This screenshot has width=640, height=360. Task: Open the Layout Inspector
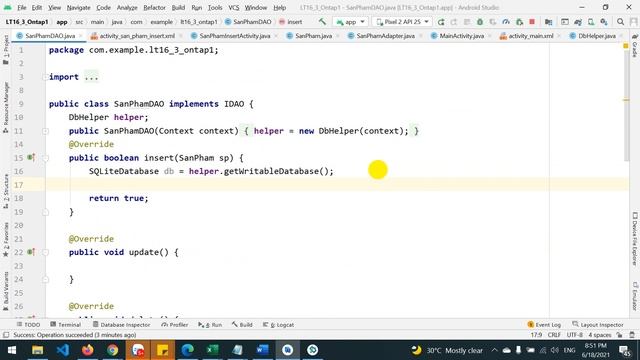(x=598, y=325)
